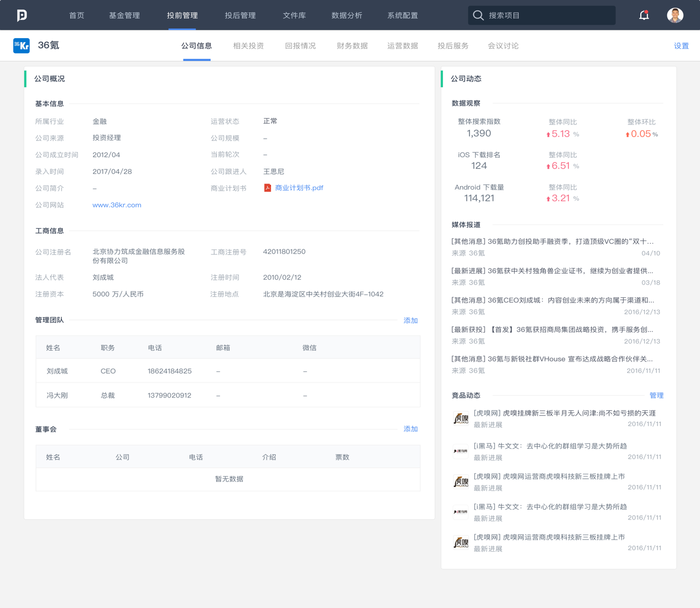Viewport: 700px width, 608px height.
Task: Open the 36氪获招商局集团战略投资 news item
Action: [x=552, y=329]
